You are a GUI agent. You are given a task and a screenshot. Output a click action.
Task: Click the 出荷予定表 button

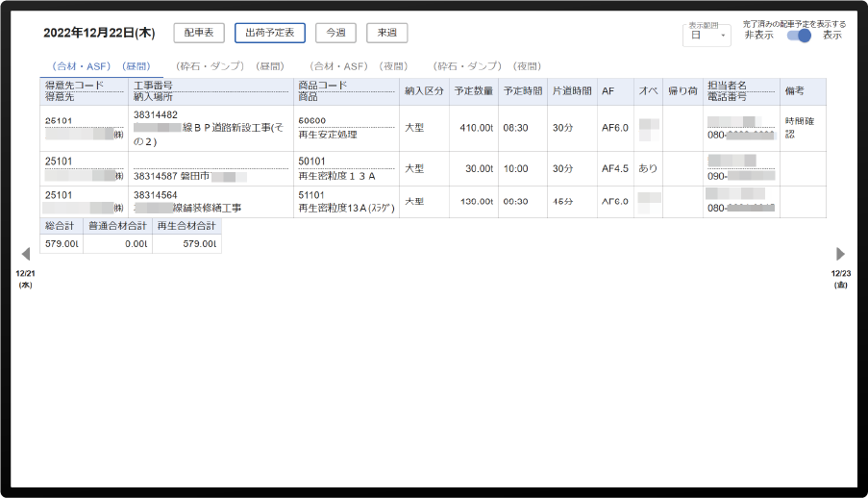click(270, 33)
